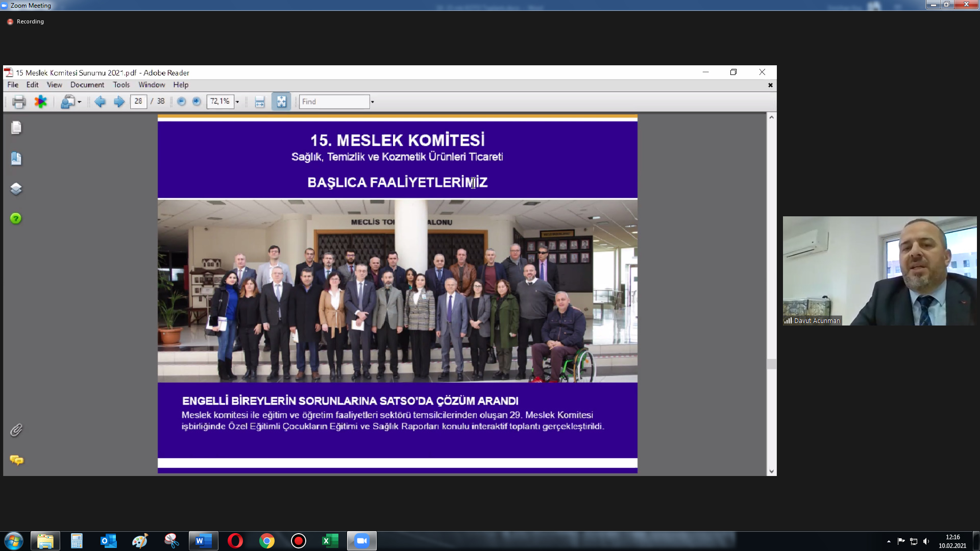Click the zoom out minus button

(x=181, y=102)
